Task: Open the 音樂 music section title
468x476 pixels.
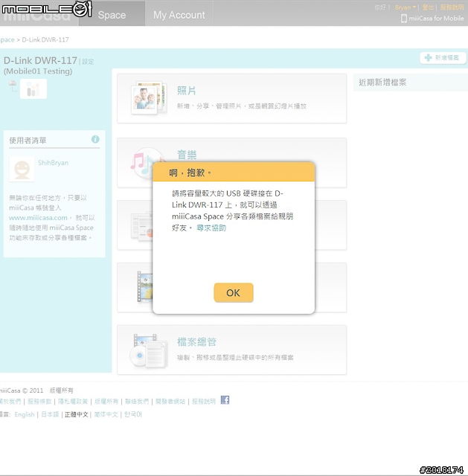Action: pyautogui.click(x=187, y=155)
